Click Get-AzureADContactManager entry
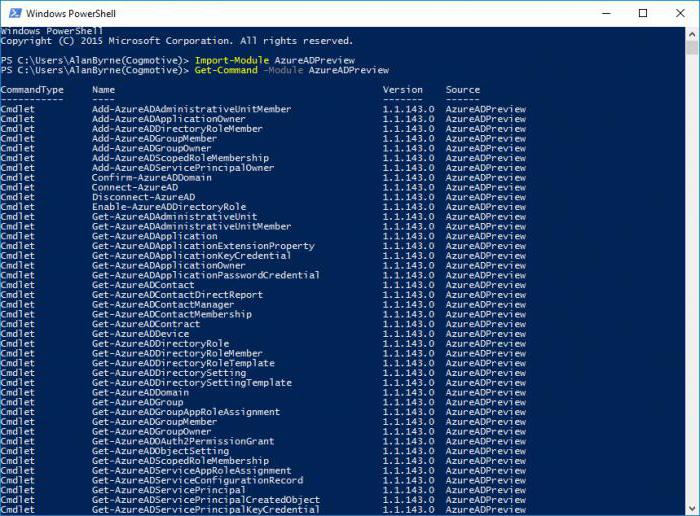Viewport: 700px width, 516px height. pyautogui.click(x=163, y=305)
